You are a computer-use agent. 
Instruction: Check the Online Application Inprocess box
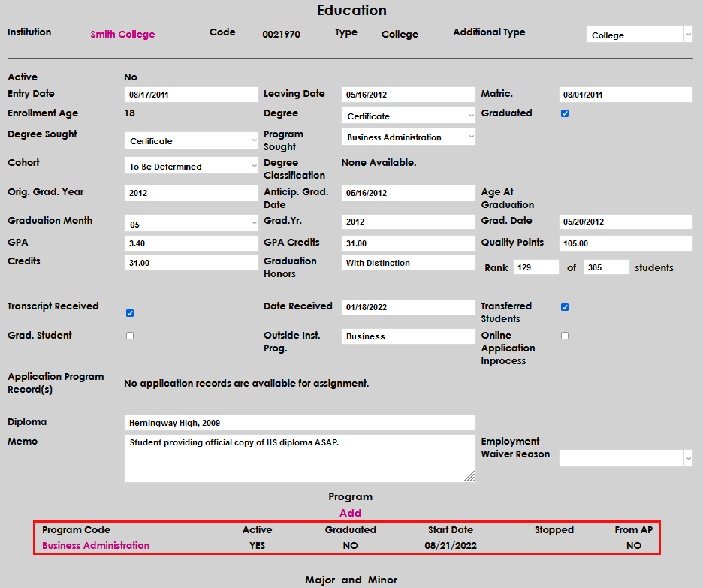(565, 336)
